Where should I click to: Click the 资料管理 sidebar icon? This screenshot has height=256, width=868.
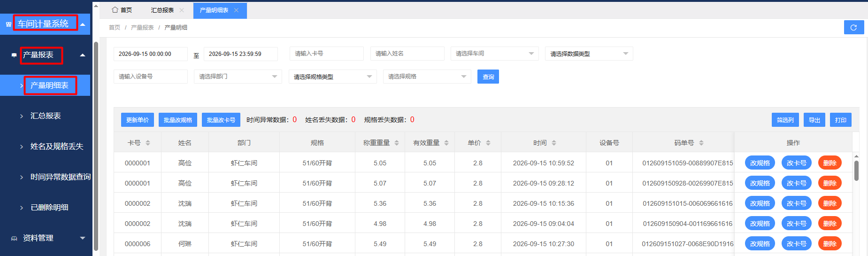tap(14, 238)
